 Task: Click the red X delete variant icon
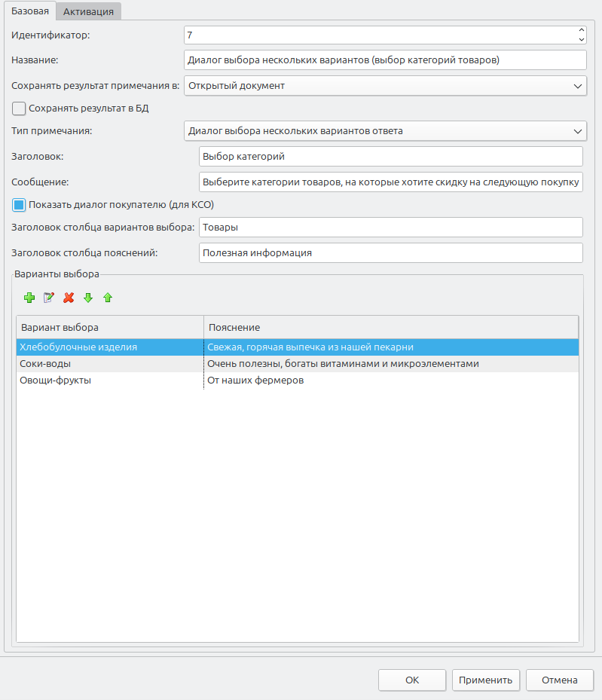[x=69, y=298]
